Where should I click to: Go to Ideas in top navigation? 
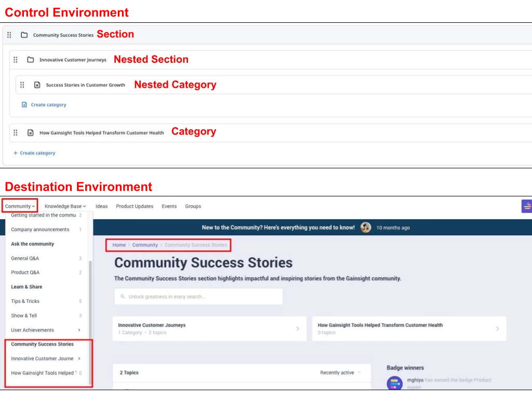(101, 206)
